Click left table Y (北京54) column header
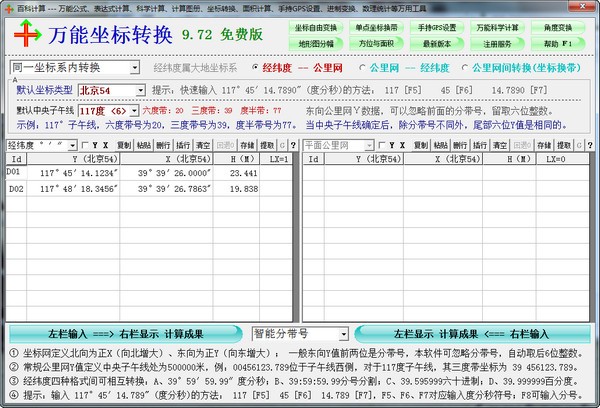Screen dimensions: 600x408 click(x=73, y=159)
